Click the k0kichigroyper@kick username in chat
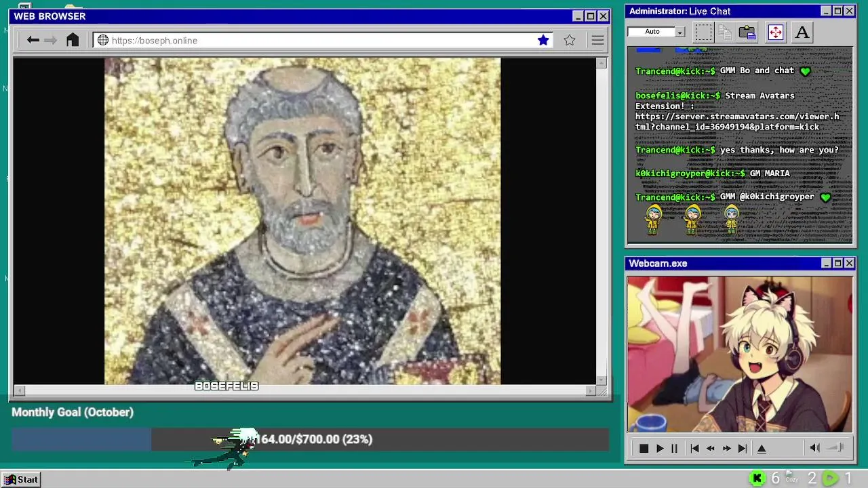The width and height of the screenshot is (868, 488). click(690, 174)
